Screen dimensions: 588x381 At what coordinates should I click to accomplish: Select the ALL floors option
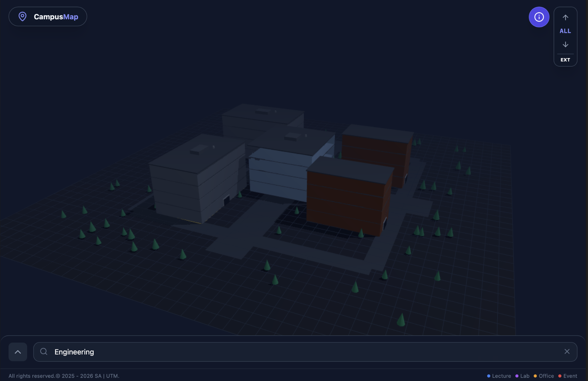click(565, 31)
